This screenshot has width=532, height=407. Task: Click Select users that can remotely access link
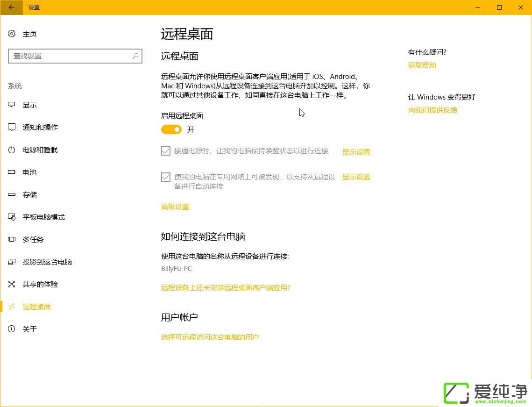click(210, 337)
